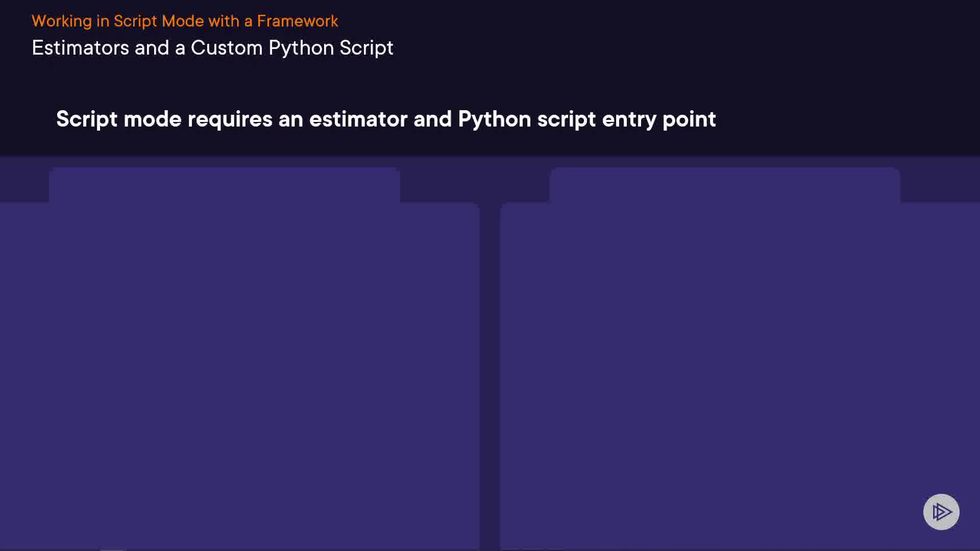This screenshot has width=980, height=551.
Task: Click "entry point" in the bold heading
Action: [x=659, y=119]
